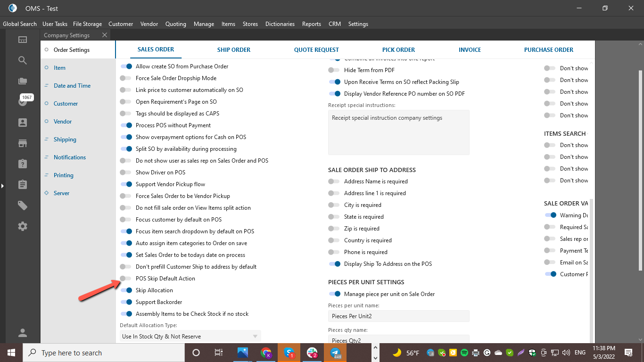The height and width of the screenshot is (362, 644).
Task: Open the gear settings icon in sidebar
Action: tap(22, 226)
